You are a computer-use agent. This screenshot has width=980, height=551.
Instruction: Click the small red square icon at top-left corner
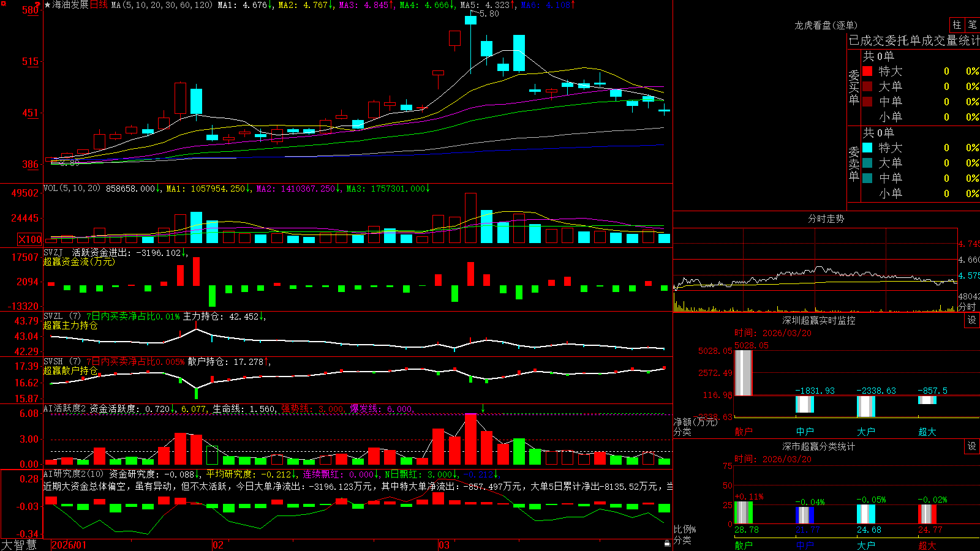click(x=3, y=4)
